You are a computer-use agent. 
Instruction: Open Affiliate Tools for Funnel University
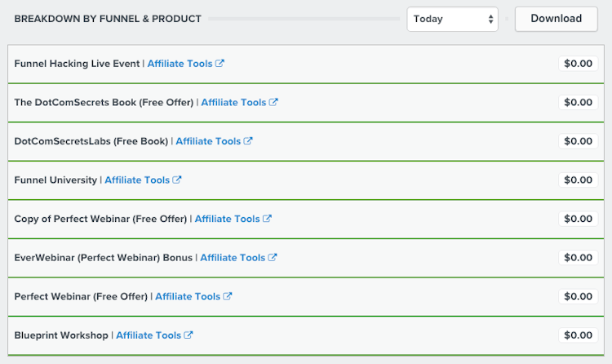coord(137,180)
